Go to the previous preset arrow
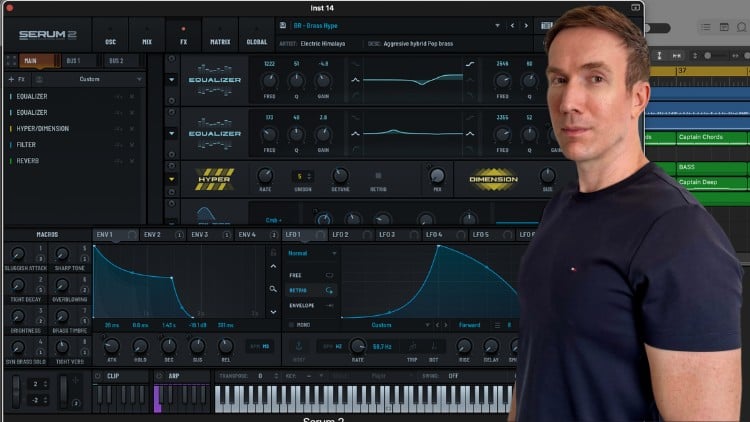 (x=512, y=26)
